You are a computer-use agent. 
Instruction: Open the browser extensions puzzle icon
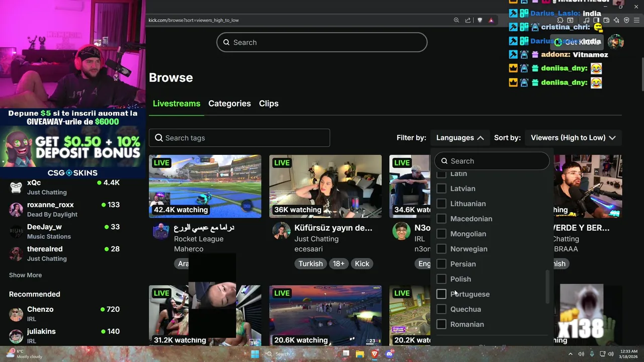point(560,20)
